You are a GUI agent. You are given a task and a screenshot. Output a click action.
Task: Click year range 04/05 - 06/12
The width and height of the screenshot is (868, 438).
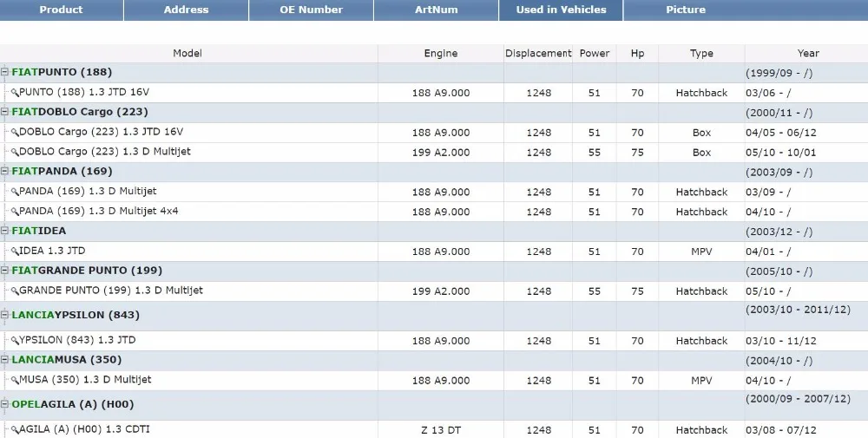(780, 133)
